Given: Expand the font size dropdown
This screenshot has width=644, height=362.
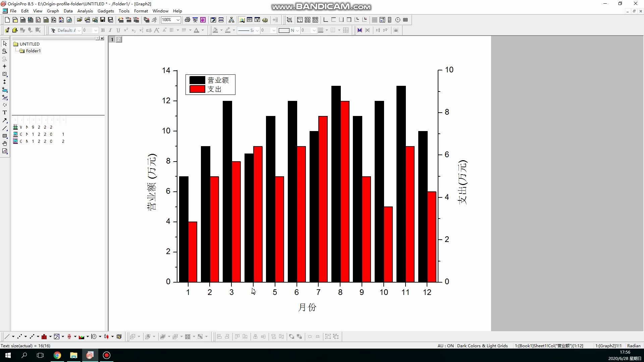Looking at the screenshot, I should click(96, 31).
